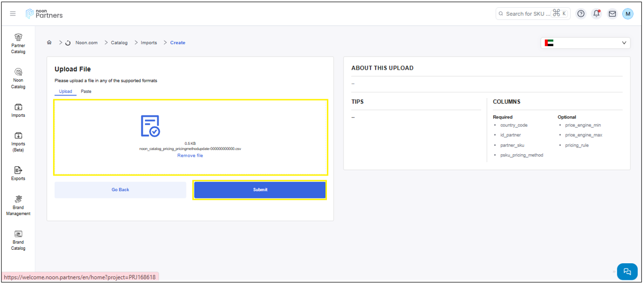
Task: Open the help question mark icon
Action: tap(581, 14)
